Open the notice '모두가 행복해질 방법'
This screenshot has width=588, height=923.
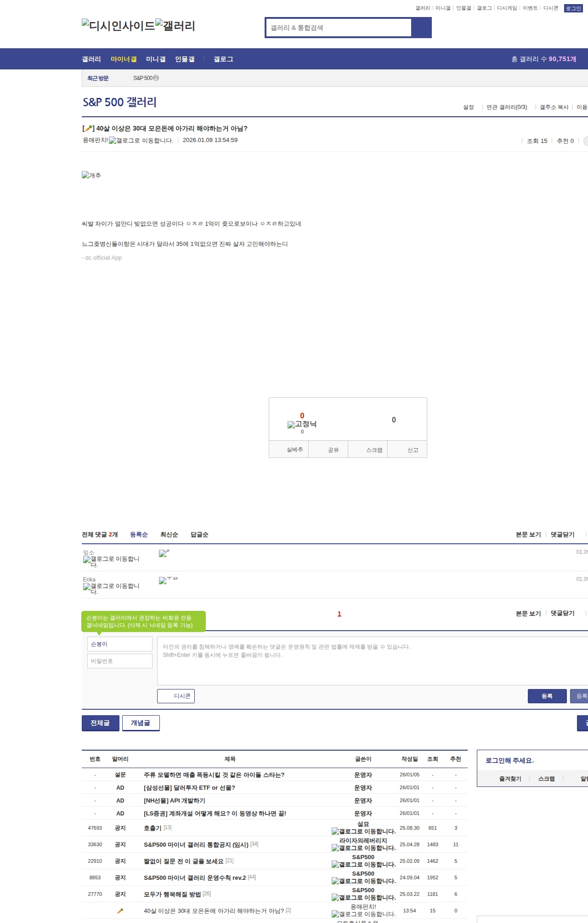click(172, 894)
